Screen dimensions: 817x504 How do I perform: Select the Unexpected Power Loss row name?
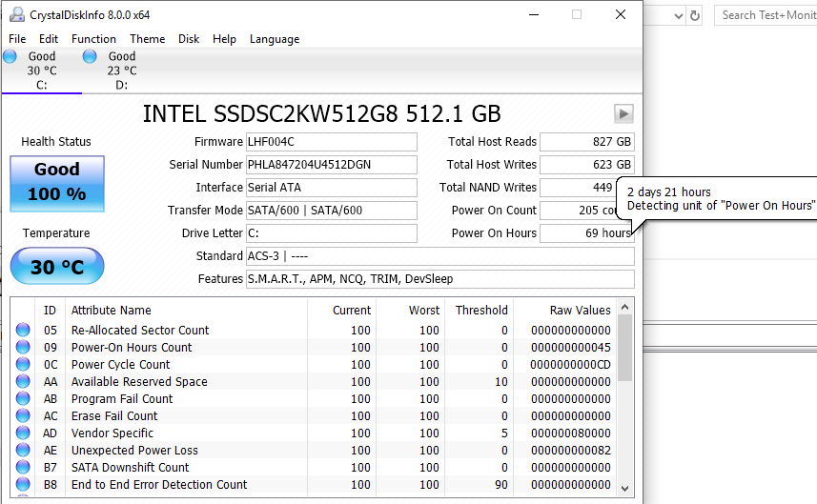point(134,451)
